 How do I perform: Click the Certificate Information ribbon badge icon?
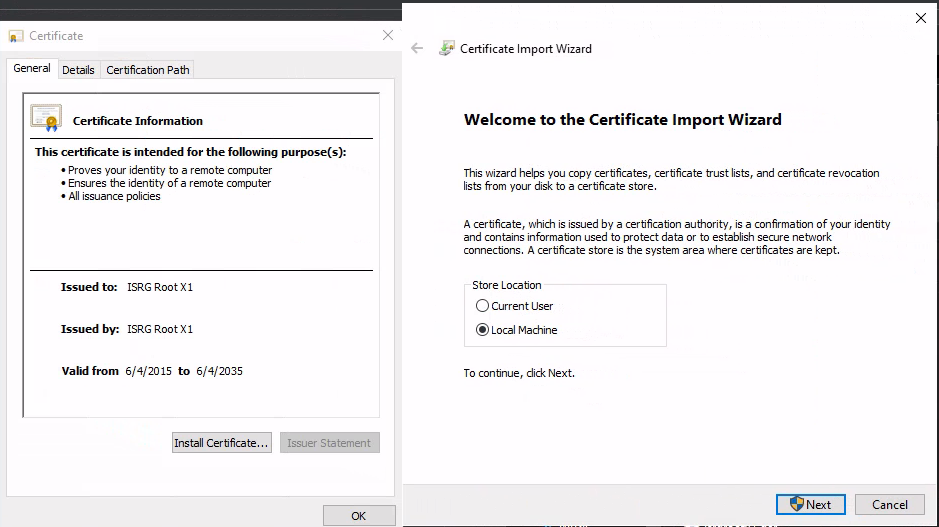(x=46, y=118)
